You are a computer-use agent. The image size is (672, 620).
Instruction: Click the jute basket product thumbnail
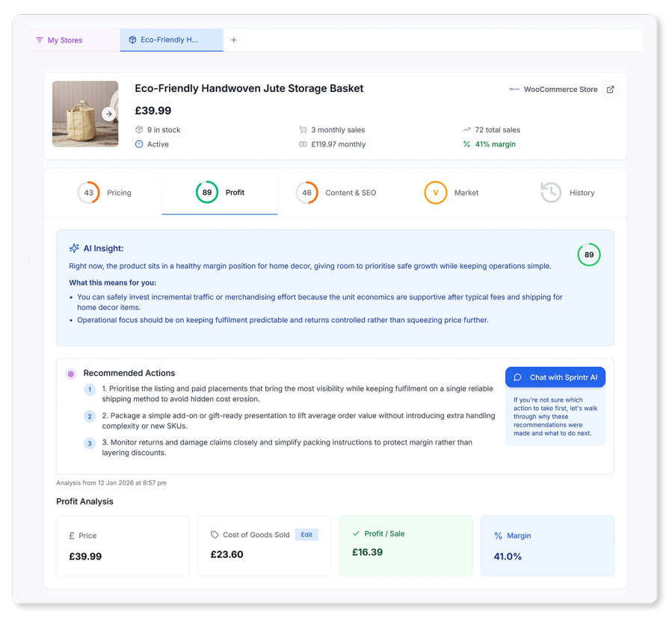[x=85, y=114]
